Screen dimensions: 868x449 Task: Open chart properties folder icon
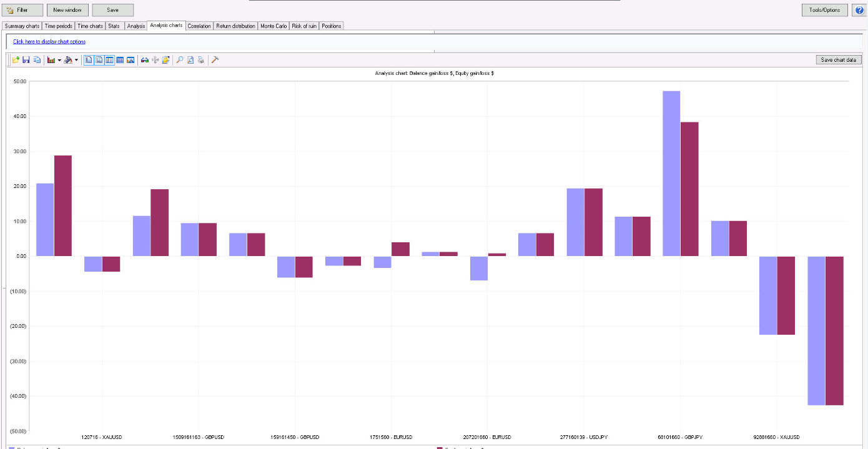tap(165, 60)
